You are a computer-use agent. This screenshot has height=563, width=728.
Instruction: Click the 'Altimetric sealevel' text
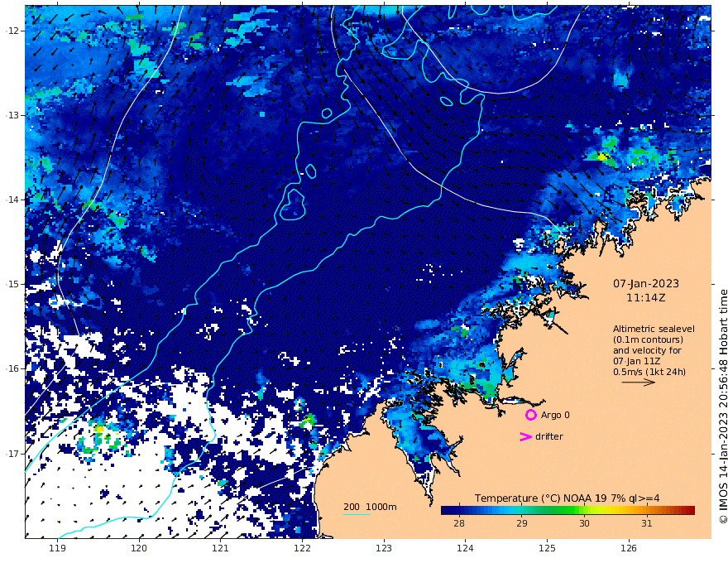(x=654, y=329)
